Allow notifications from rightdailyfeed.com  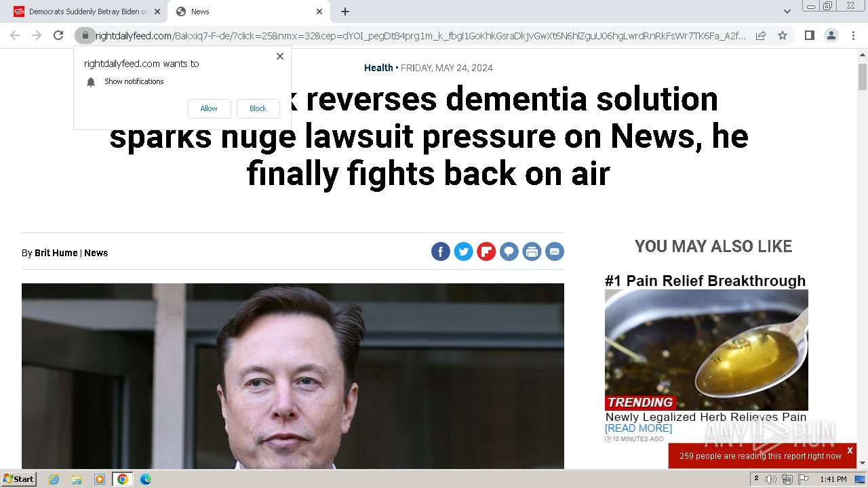pyautogui.click(x=209, y=108)
